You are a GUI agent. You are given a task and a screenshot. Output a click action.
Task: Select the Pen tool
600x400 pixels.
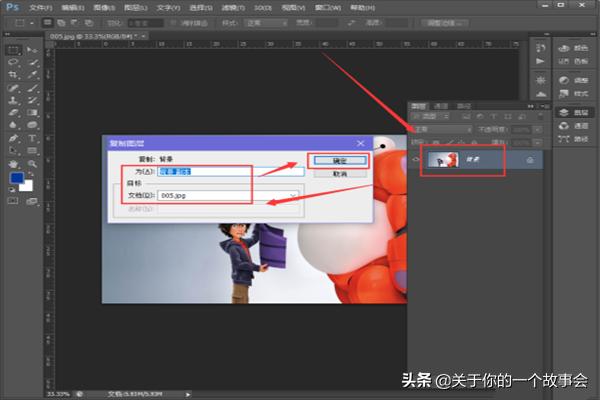[14, 138]
